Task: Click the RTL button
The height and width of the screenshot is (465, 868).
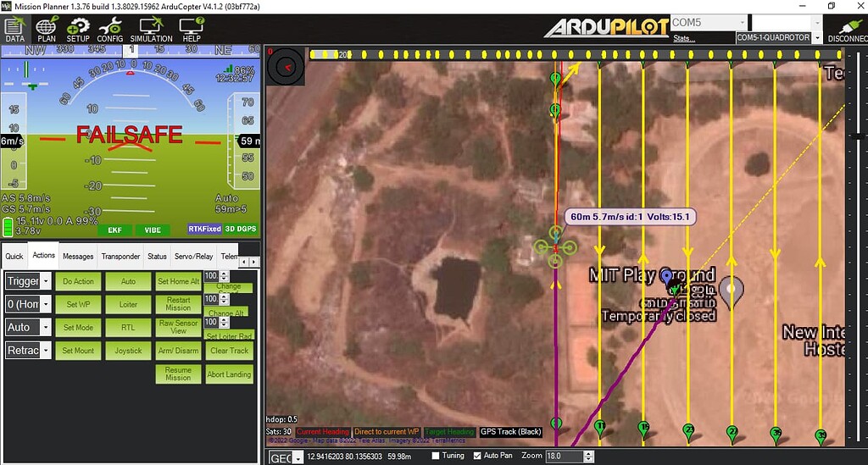Action: (128, 328)
